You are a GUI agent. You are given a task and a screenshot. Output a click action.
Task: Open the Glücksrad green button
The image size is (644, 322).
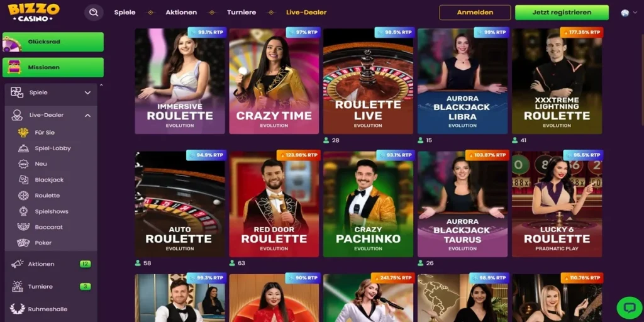click(53, 42)
